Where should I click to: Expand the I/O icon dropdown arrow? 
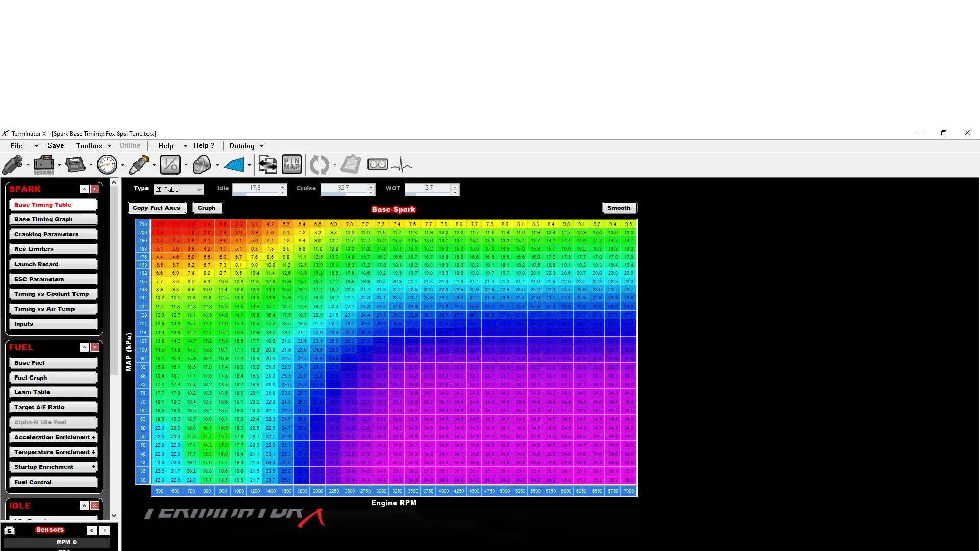coord(186,165)
